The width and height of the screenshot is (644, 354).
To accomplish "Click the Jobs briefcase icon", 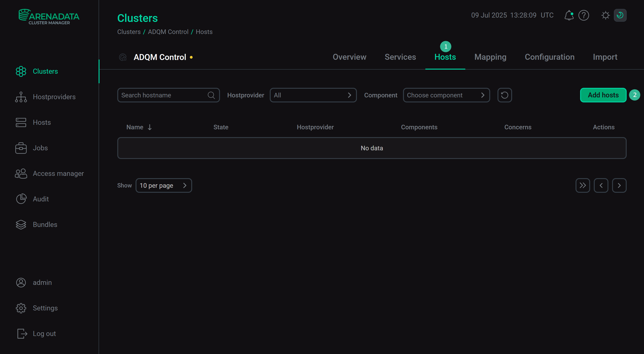I will click(21, 148).
